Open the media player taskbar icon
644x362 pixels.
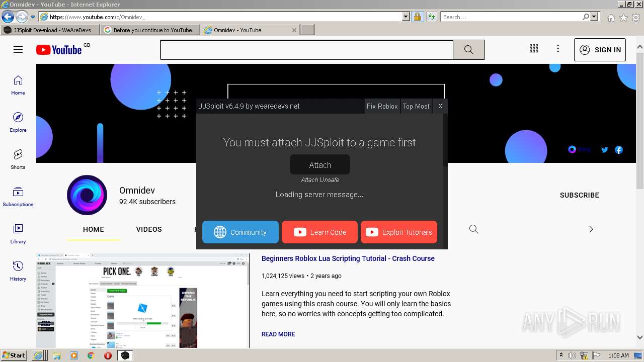74,355
